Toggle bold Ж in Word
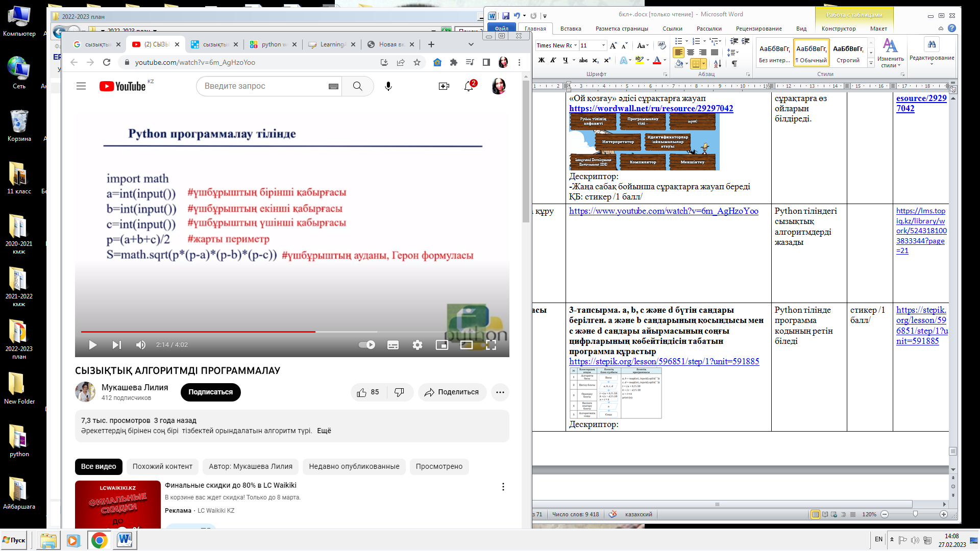The image size is (980, 551). coord(542,60)
